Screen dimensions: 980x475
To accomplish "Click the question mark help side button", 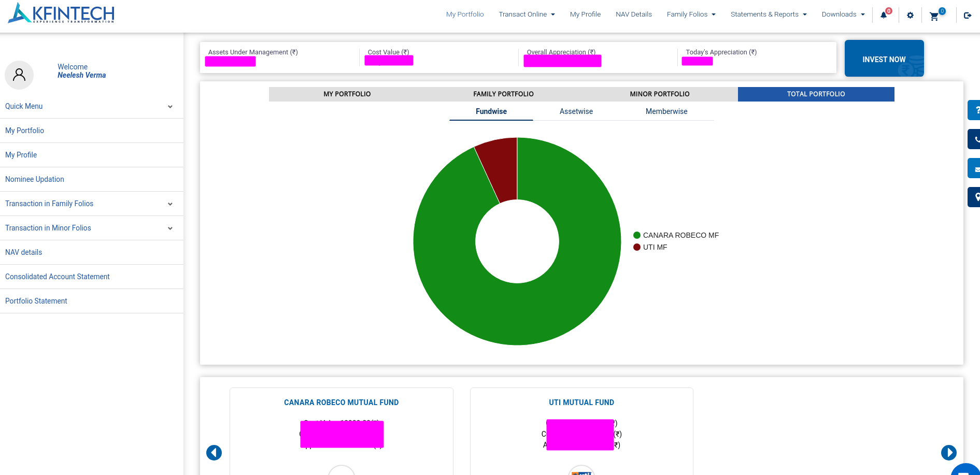I will tap(974, 110).
